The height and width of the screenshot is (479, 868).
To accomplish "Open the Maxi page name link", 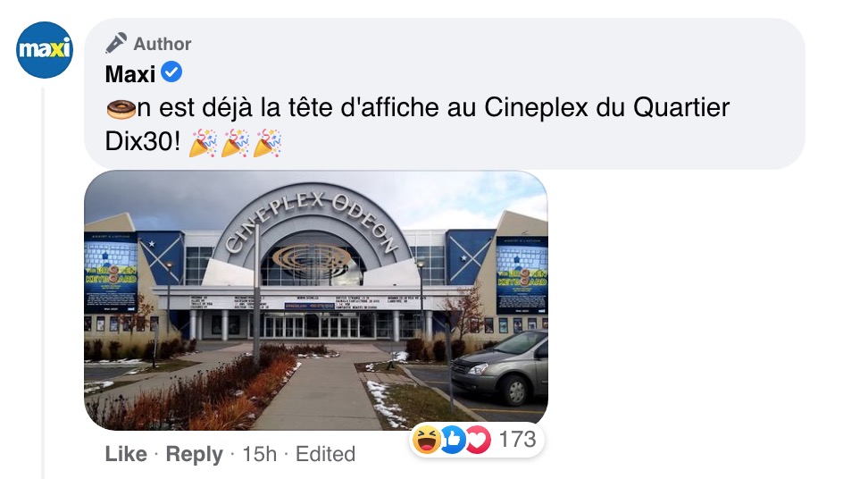I will click(x=130, y=73).
